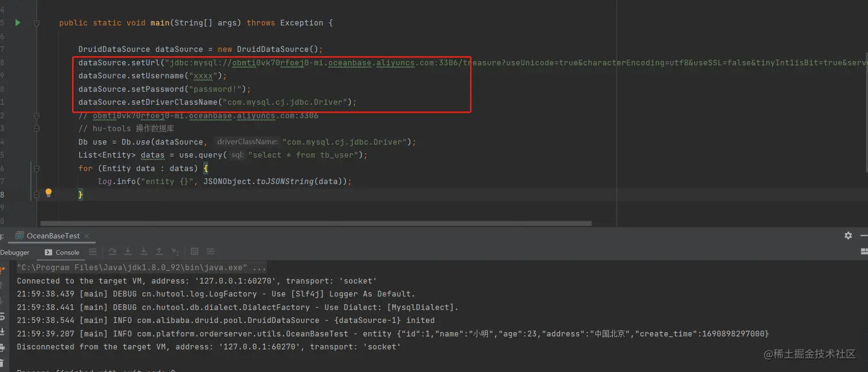Viewport: 868px width, 372px height.
Task: Click the DialectFactory MysqlDialect console line
Action: (238, 307)
